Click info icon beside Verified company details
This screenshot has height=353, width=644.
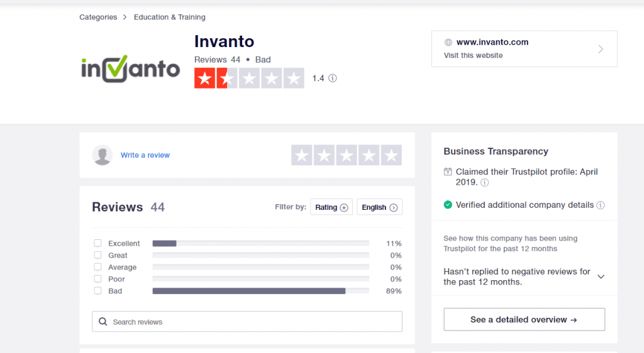click(601, 205)
